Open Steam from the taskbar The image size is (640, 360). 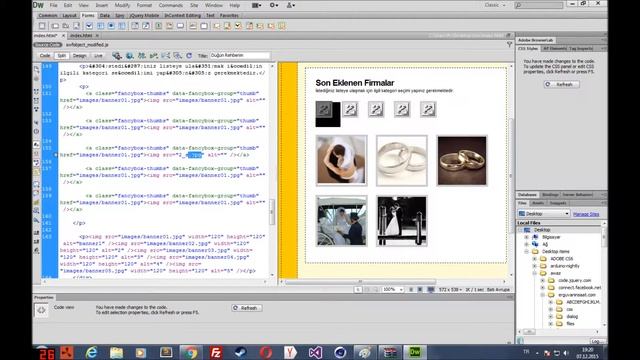pyautogui.click(x=241, y=352)
